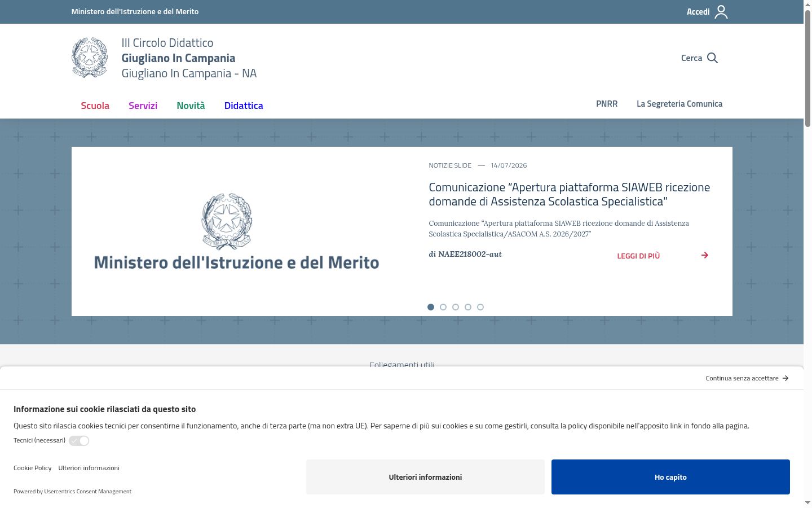Open search via the magnifier icon
Viewport: 812px width, 508px height.
pos(712,58)
